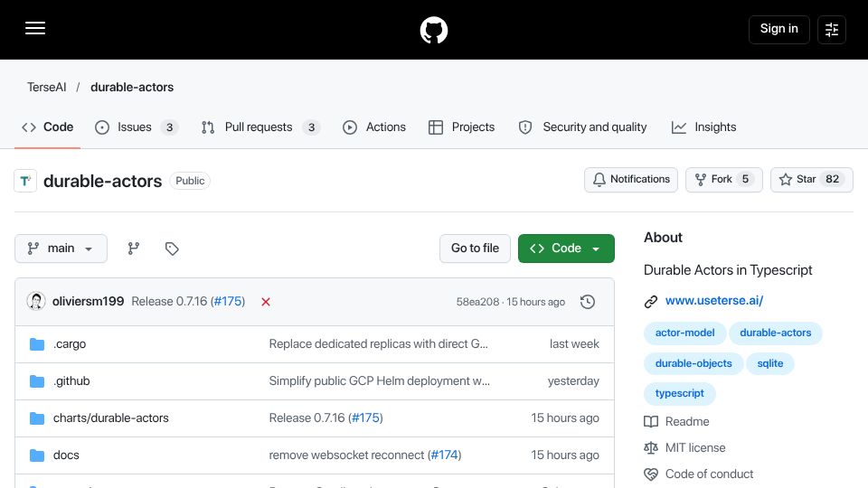The width and height of the screenshot is (868, 488).
Task: Open #175 link in charts row
Action: coord(366,418)
